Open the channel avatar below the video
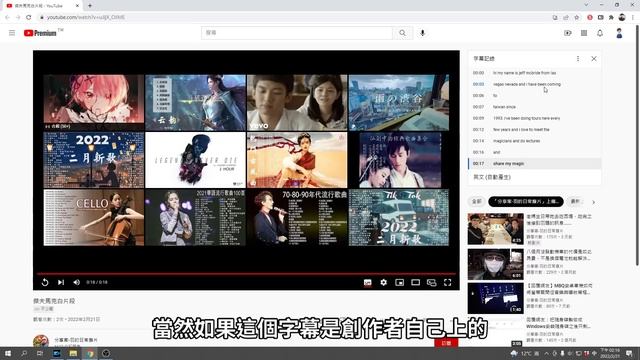This screenshot has height=360, width=640. pyautogui.click(x=41, y=341)
